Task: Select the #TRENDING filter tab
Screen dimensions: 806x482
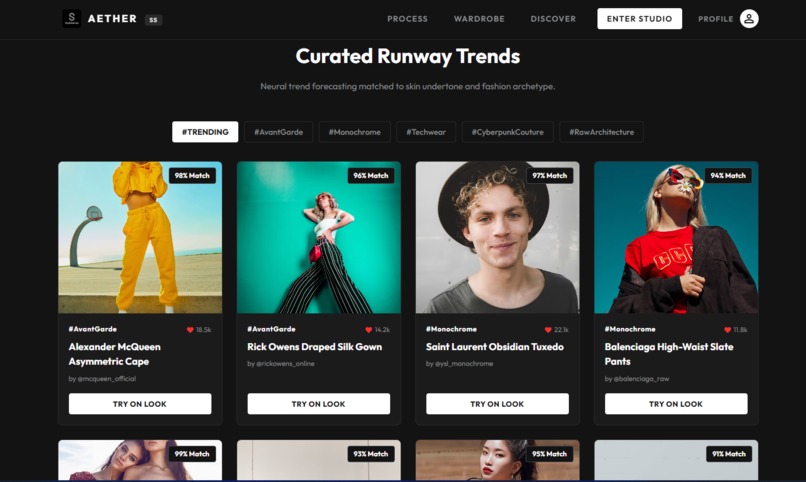Action: (205, 132)
